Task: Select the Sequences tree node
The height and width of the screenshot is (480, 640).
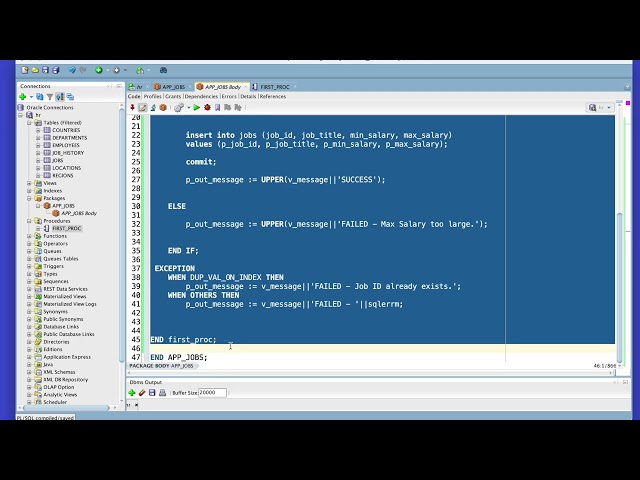Action: coord(56,281)
